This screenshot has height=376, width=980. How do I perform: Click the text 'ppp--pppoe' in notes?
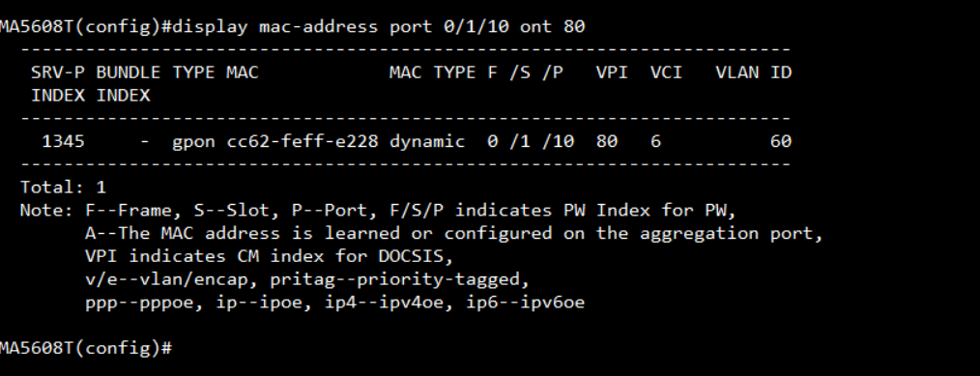[x=142, y=303]
